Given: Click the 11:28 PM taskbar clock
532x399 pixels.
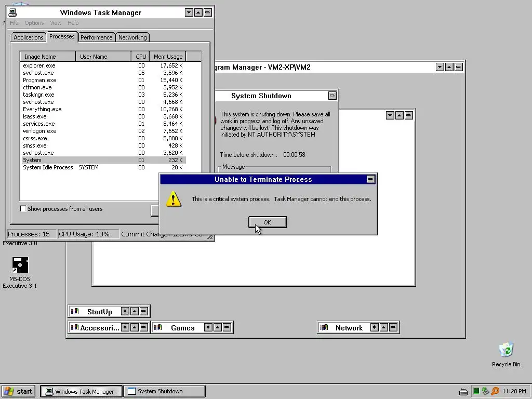Looking at the screenshot, I should pos(514,391).
